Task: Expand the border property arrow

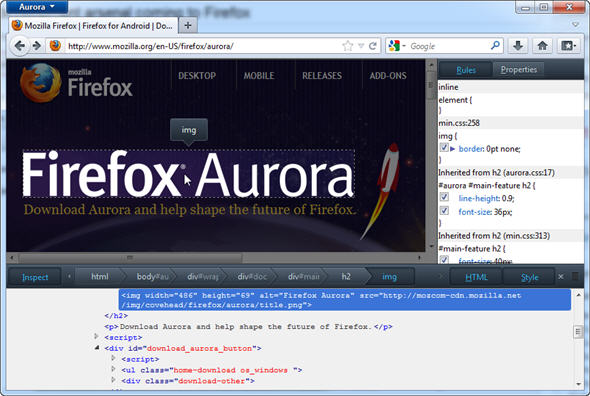Action: (x=453, y=149)
